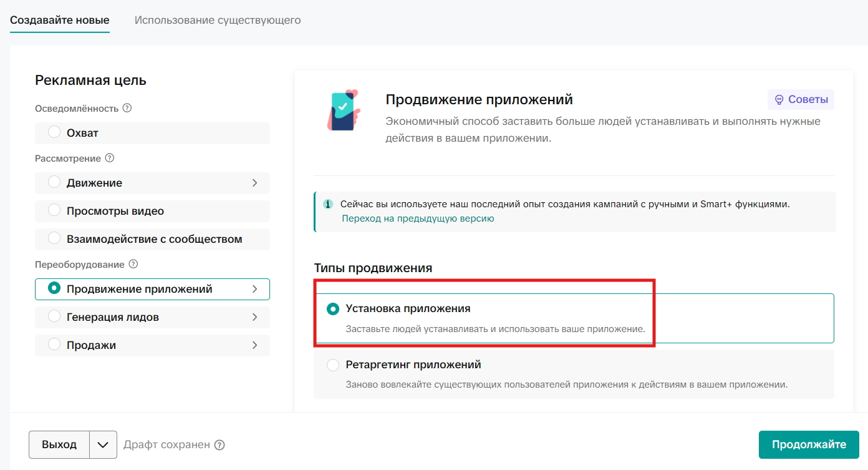Image resolution: width=868 pixels, height=470 pixels.
Task: Click the Выход button
Action: point(59,445)
